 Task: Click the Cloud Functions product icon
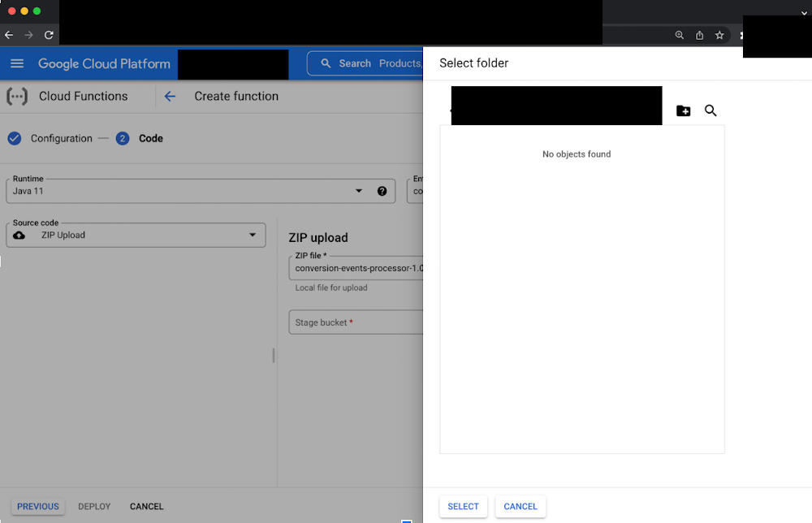click(17, 97)
